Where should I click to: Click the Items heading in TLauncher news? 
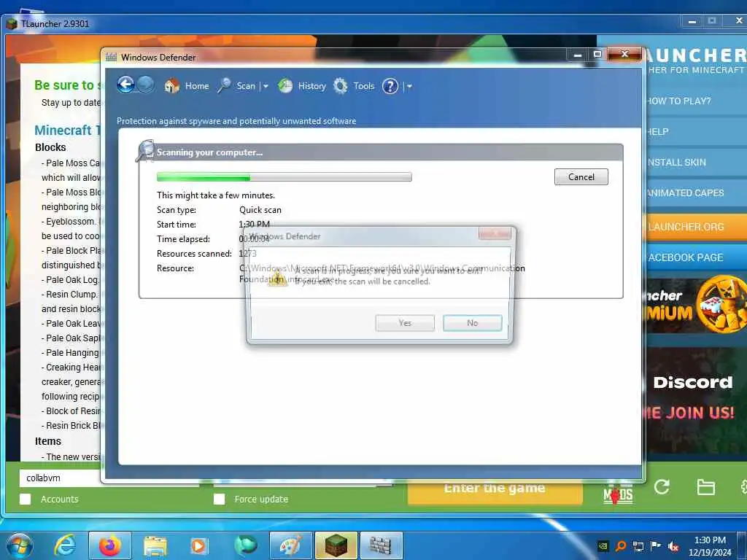point(48,441)
